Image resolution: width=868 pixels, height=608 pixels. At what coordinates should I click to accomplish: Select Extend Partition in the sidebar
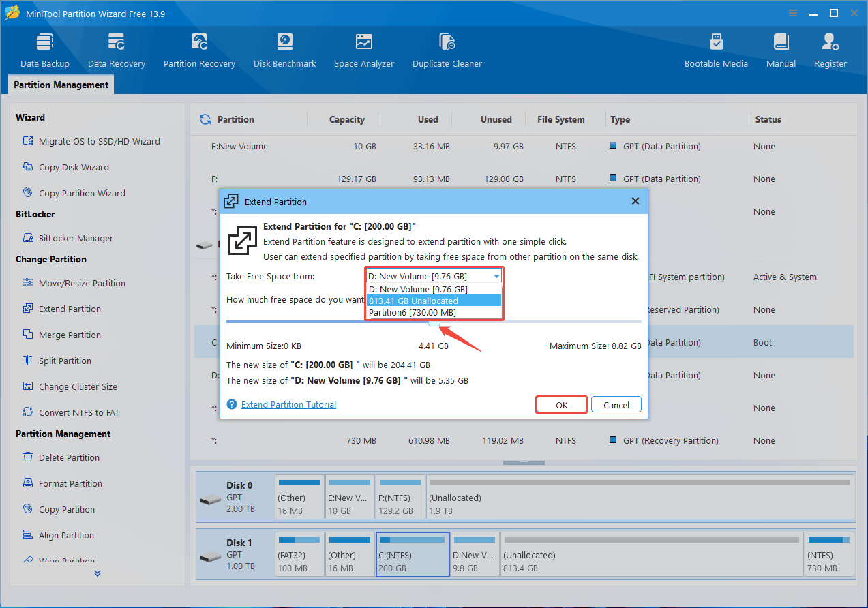(61, 309)
